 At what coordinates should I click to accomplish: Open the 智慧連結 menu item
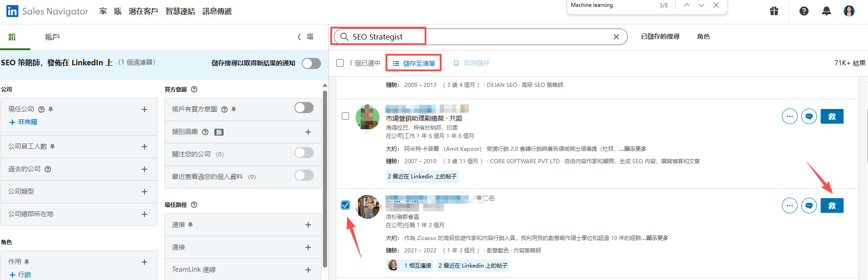[180, 11]
